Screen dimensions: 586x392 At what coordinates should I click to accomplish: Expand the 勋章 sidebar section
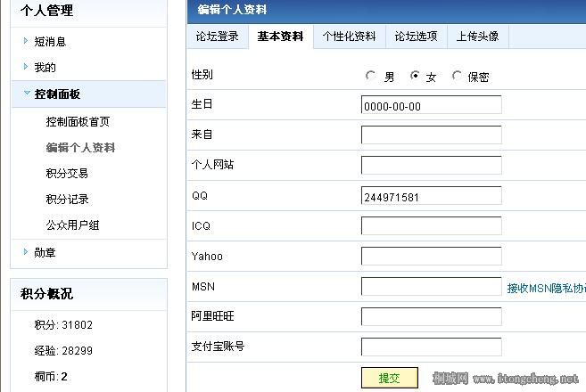[45, 252]
